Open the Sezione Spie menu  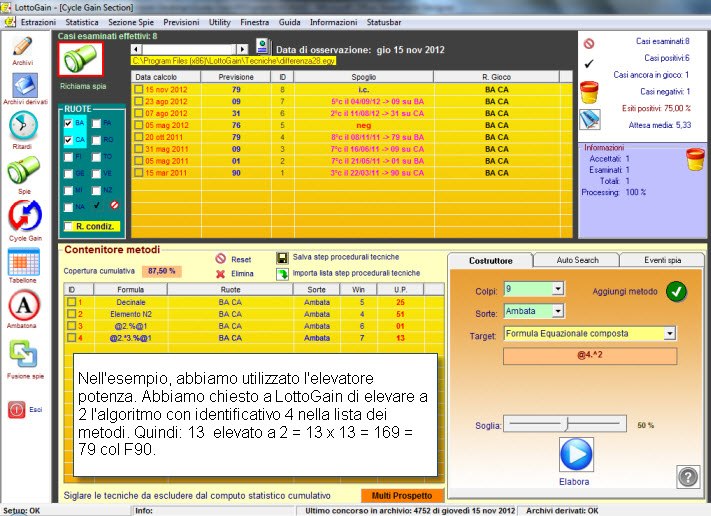tap(131, 22)
